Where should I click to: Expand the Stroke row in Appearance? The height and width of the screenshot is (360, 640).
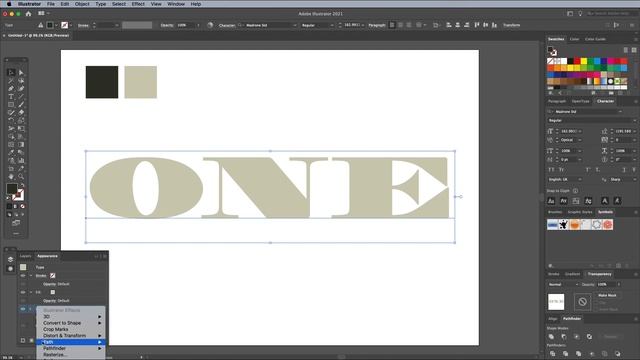pyautogui.click(x=31, y=276)
